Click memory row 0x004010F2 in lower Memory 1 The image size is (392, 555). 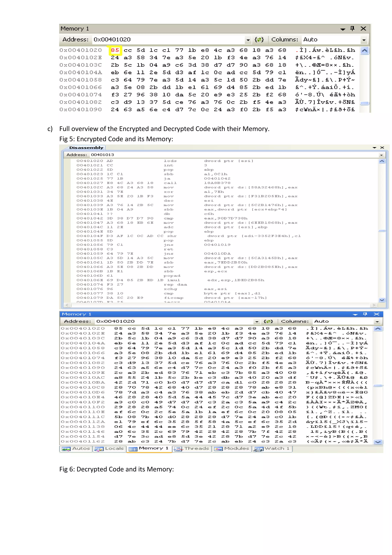[215, 402]
